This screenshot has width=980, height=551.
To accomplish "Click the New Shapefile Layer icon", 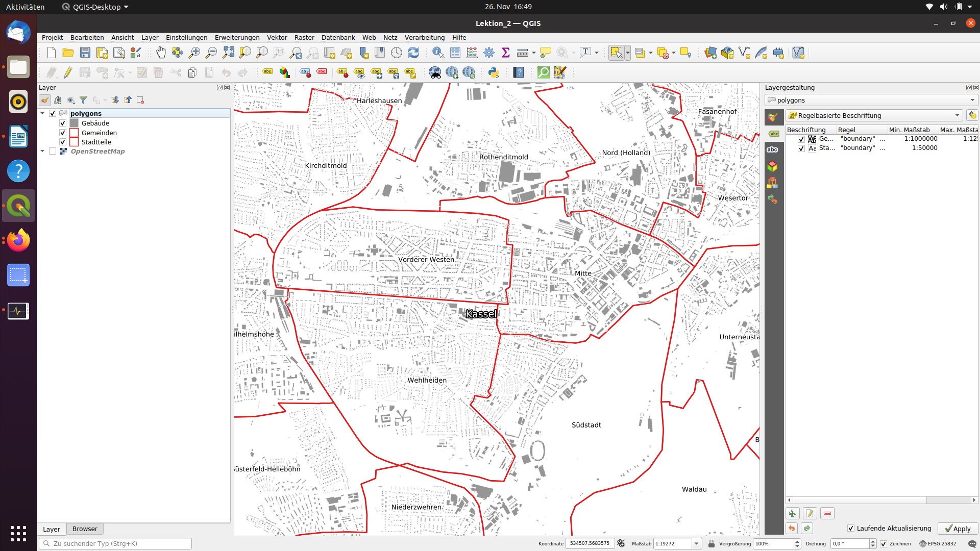I will [744, 53].
